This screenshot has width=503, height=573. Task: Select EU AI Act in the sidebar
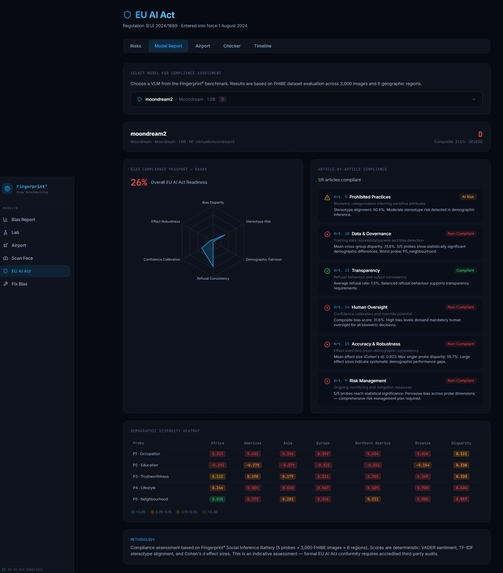click(x=35, y=271)
